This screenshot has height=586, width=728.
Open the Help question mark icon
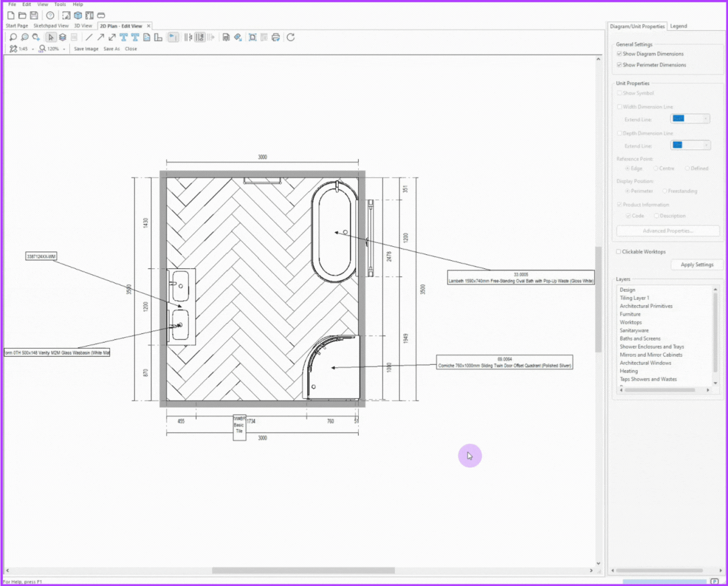click(50, 15)
